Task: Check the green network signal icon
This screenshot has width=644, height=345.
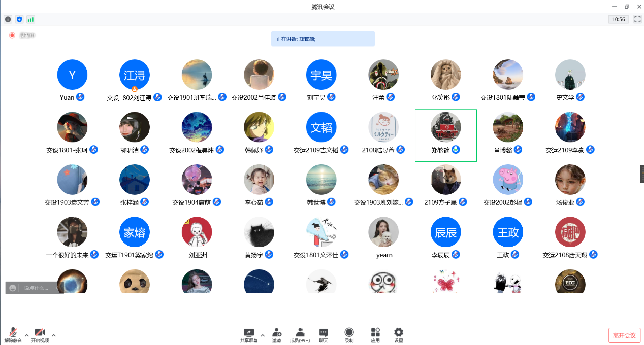Action: pyautogui.click(x=30, y=19)
